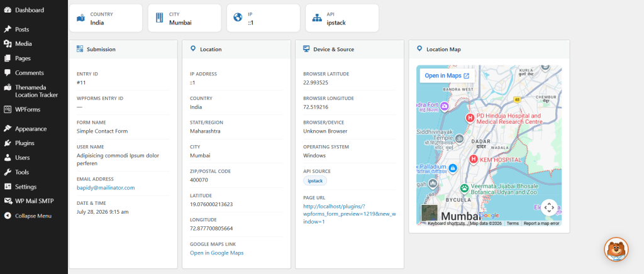Select longitude value 72.877700805664
This screenshot has width=644, height=274.
click(211, 228)
